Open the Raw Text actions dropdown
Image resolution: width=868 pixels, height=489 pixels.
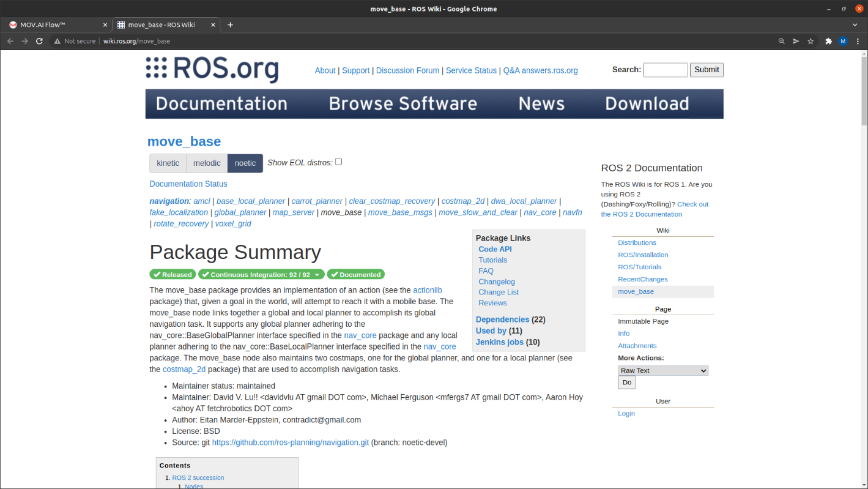(x=663, y=370)
